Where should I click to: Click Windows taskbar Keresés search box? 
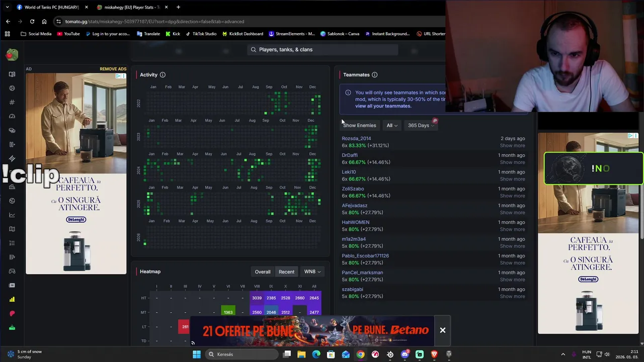pyautogui.click(x=242, y=354)
